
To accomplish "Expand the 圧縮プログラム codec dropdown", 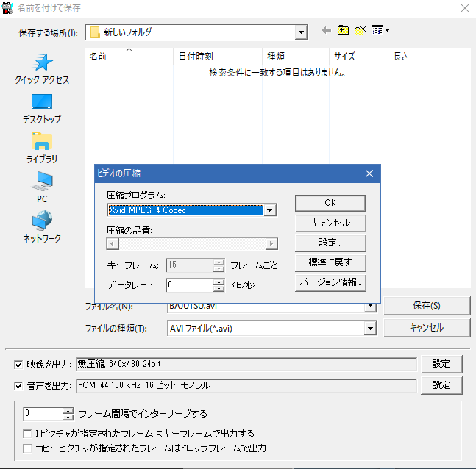I will [x=270, y=210].
